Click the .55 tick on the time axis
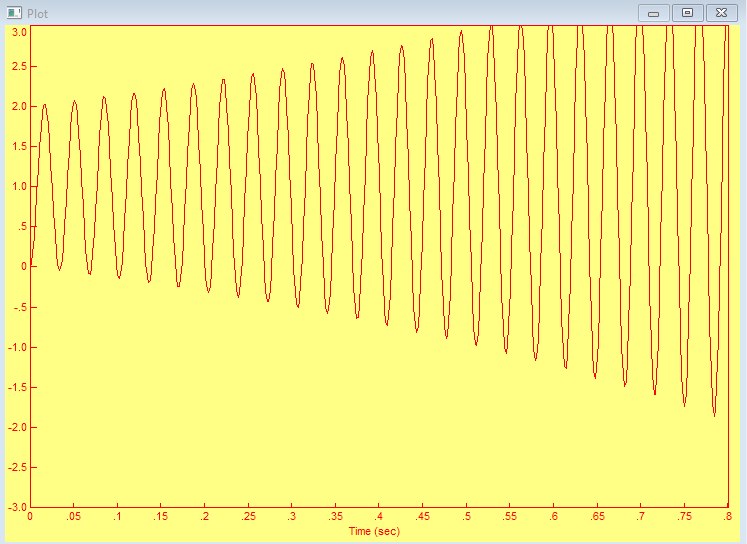 click(509, 517)
